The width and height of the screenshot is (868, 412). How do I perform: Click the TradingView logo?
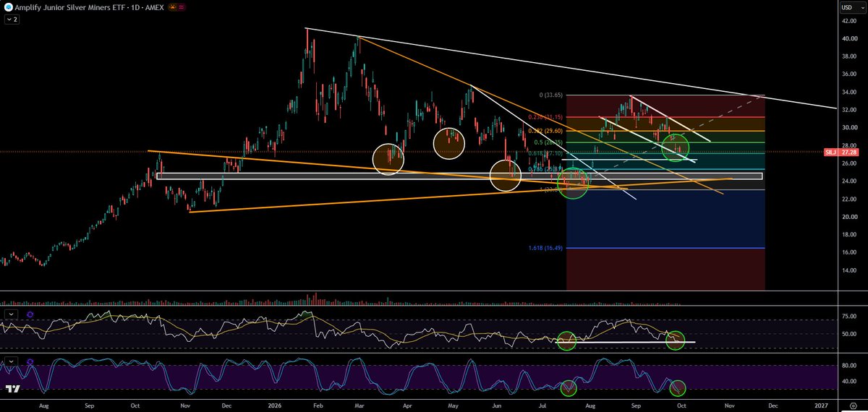point(13,389)
